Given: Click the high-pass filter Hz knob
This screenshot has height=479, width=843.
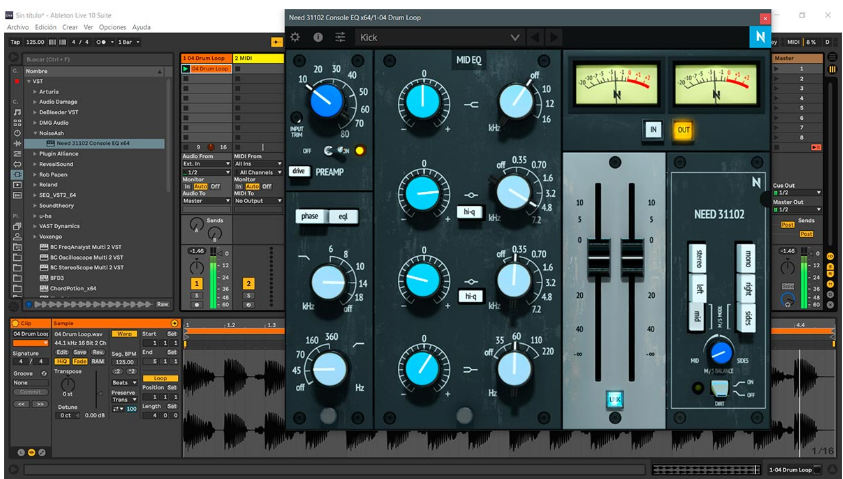Looking at the screenshot, I should click(x=328, y=369).
